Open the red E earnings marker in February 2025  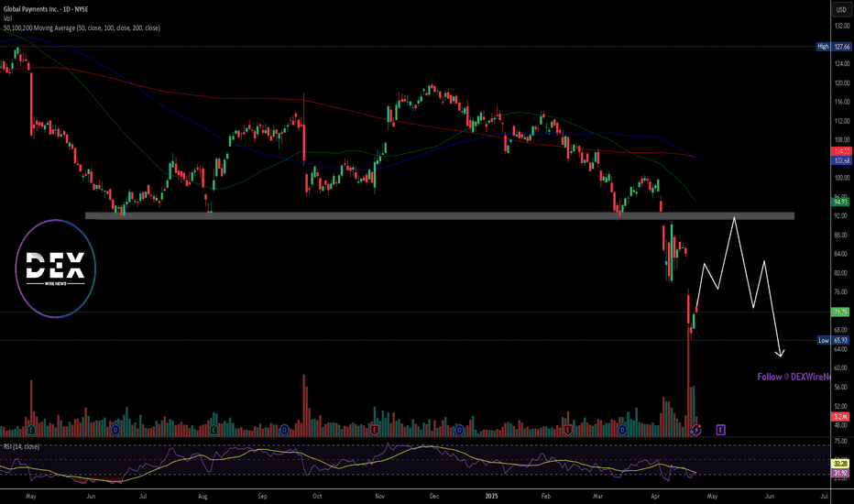[x=567, y=430]
